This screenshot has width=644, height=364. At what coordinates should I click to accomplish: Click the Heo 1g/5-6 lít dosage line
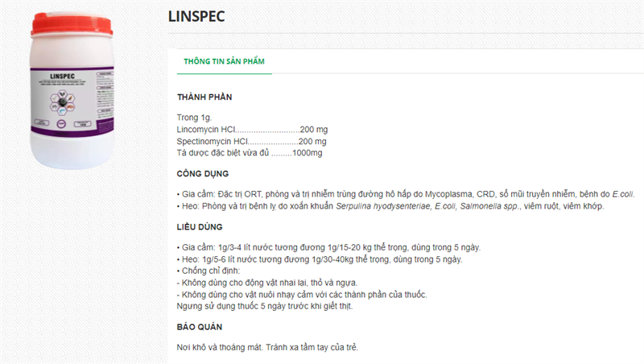[x=320, y=259]
